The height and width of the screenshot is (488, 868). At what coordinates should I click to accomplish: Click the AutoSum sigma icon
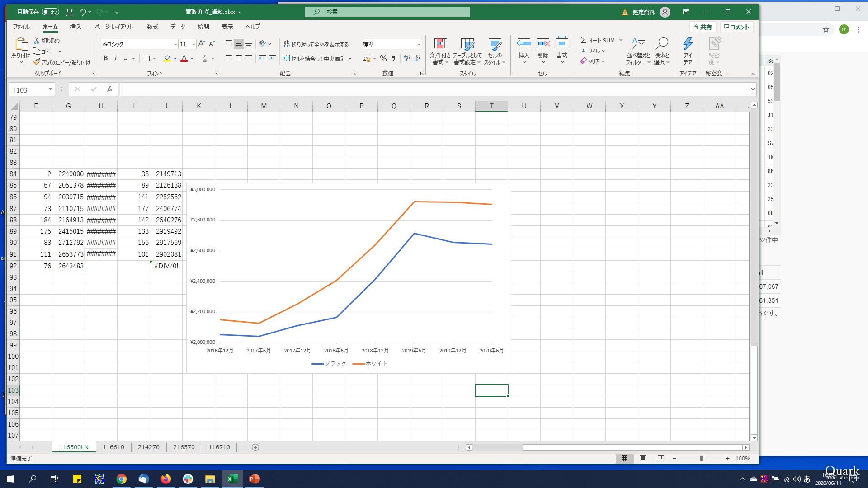tap(584, 40)
